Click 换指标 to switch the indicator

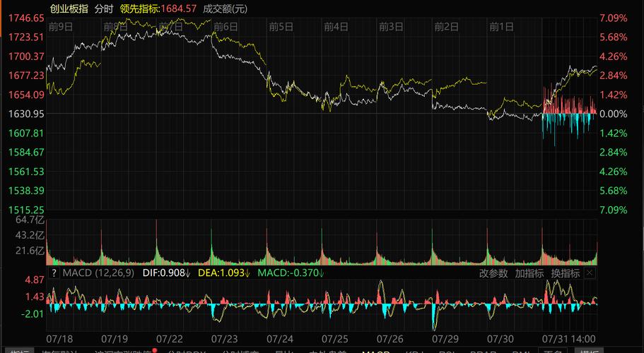click(x=566, y=273)
